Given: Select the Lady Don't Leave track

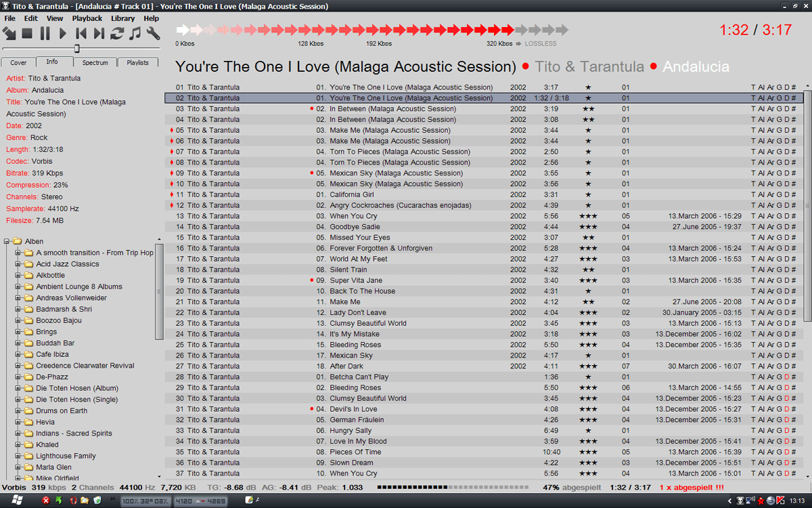Looking at the screenshot, I should 483,312.
